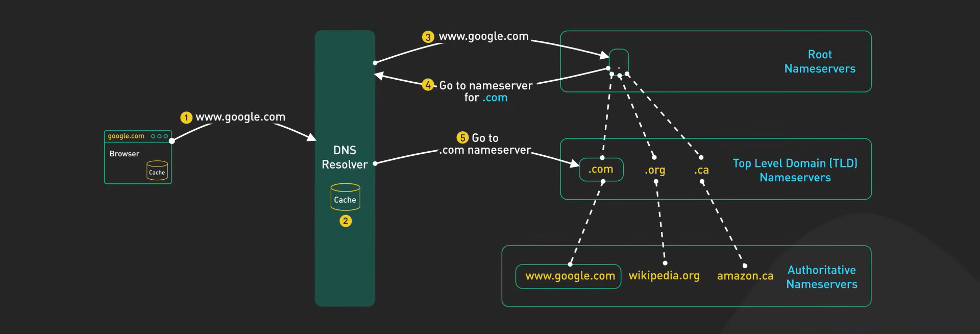The width and height of the screenshot is (980, 334).
Task: Click the browser cache cylinder icon
Action: pyautogui.click(x=157, y=171)
